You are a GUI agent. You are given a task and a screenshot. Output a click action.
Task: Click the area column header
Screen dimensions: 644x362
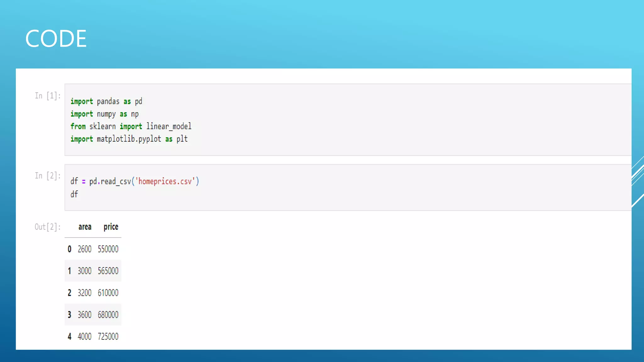click(x=85, y=227)
